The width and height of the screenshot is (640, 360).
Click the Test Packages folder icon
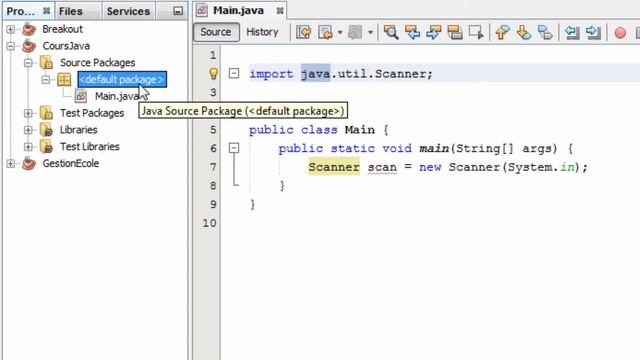47,113
